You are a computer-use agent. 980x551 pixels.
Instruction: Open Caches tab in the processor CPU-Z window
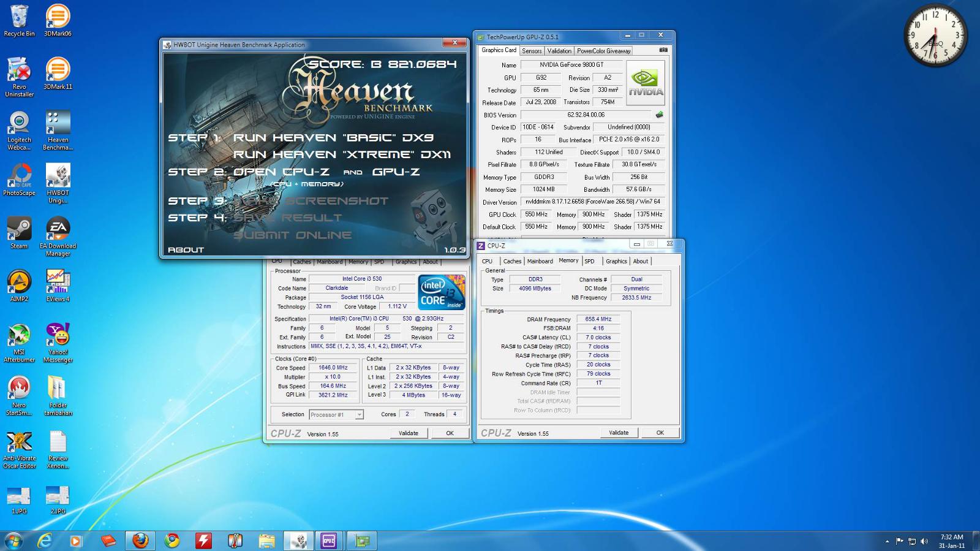pos(301,262)
